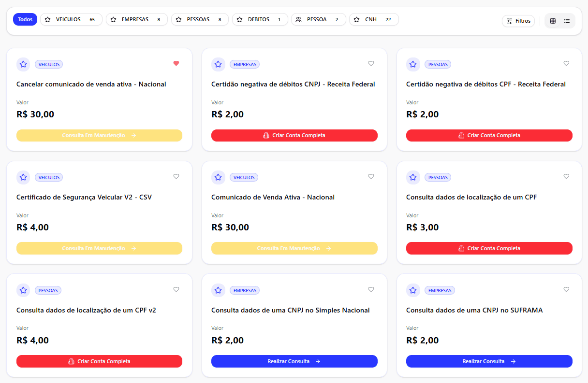Viewport: 588px width, 383px height.
Task: Favorite Comunicado de Venda Ativa - Nacional
Action: click(371, 176)
